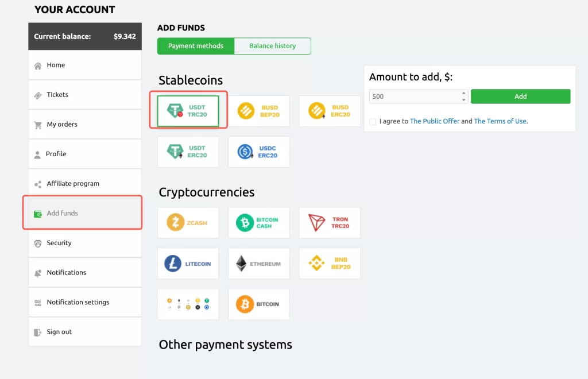Screen dimensions: 588x379
Task: Decrease amount with the down stepper arrow
Action: (464, 100)
